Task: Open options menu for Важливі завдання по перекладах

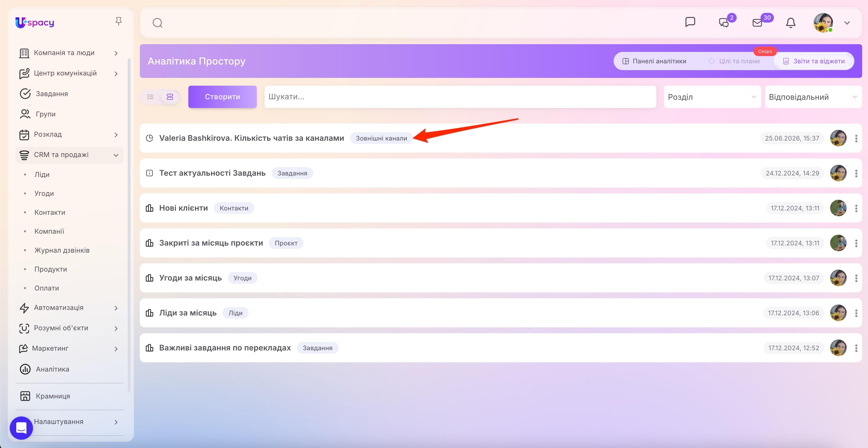Action: tap(856, 348)
